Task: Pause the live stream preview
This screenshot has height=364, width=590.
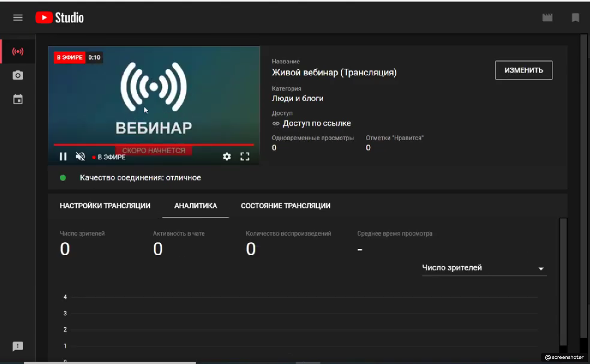Action: (63, 157)
